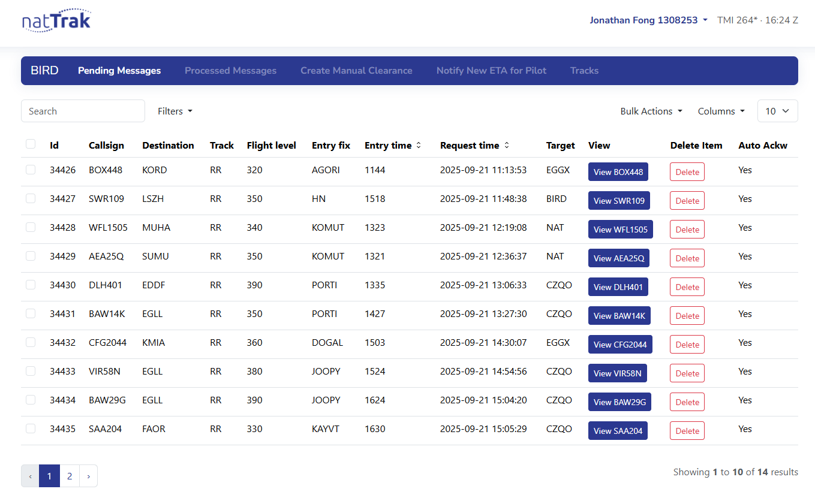This screenshot has height=504, width=815.
Task: Open the Tracks tab
Action: [584, 71]
